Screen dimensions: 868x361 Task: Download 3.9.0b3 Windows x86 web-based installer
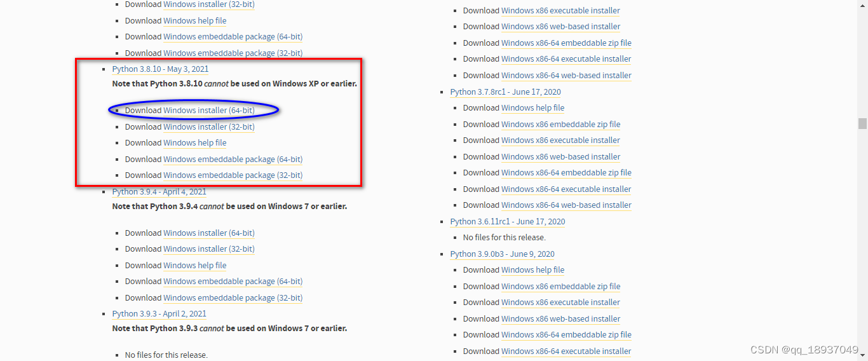pyautogui.click(x=561, y=319)
